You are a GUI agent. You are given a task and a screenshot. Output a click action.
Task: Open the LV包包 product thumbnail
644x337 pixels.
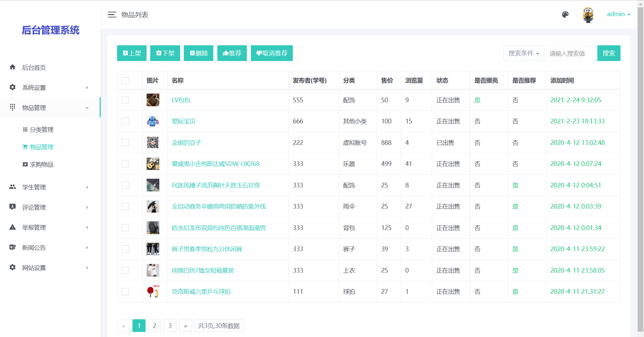pyautogui.click(x=153, y=100)
